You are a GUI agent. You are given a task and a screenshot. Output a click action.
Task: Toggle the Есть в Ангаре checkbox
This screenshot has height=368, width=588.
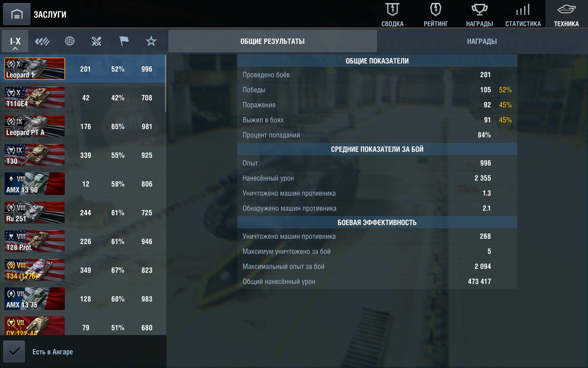tap(14, 352)
